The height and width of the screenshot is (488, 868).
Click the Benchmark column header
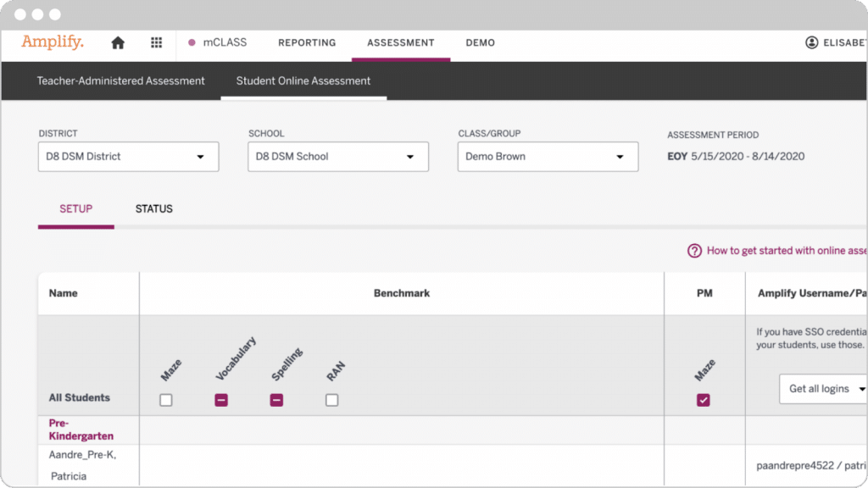click(x=401, y=293)
